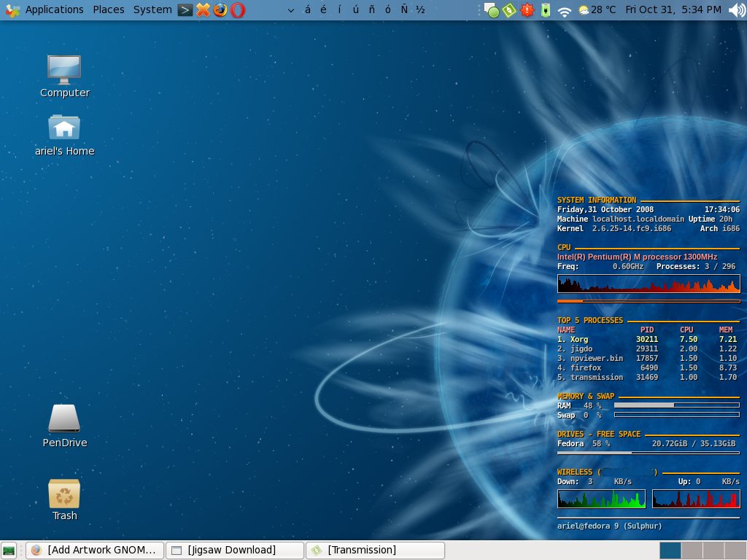Click the clock showing Fri Oct 31, 5:34 PM
The height and width of the screenshot is (560, 747).
673,9
